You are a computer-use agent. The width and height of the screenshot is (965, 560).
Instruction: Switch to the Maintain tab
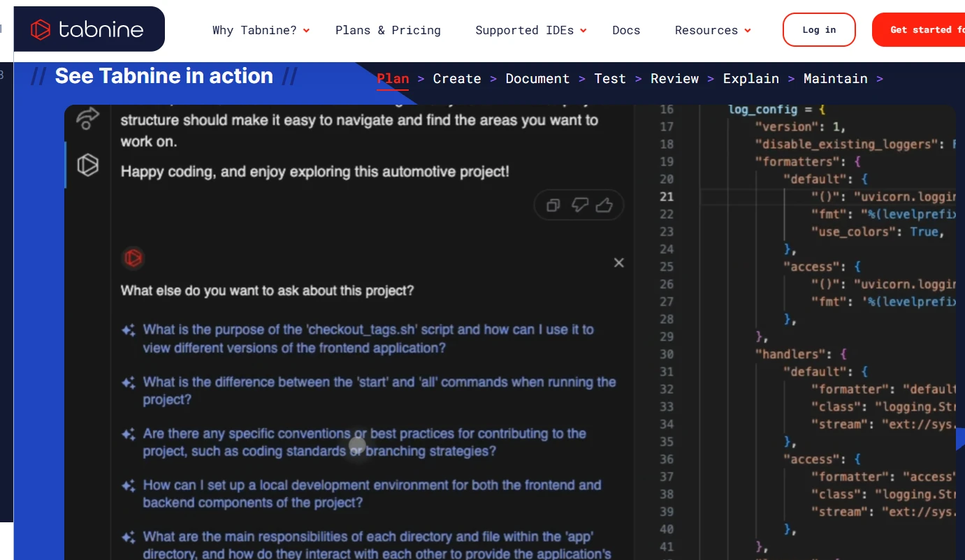pyautogui.click(x=835, y=79)
